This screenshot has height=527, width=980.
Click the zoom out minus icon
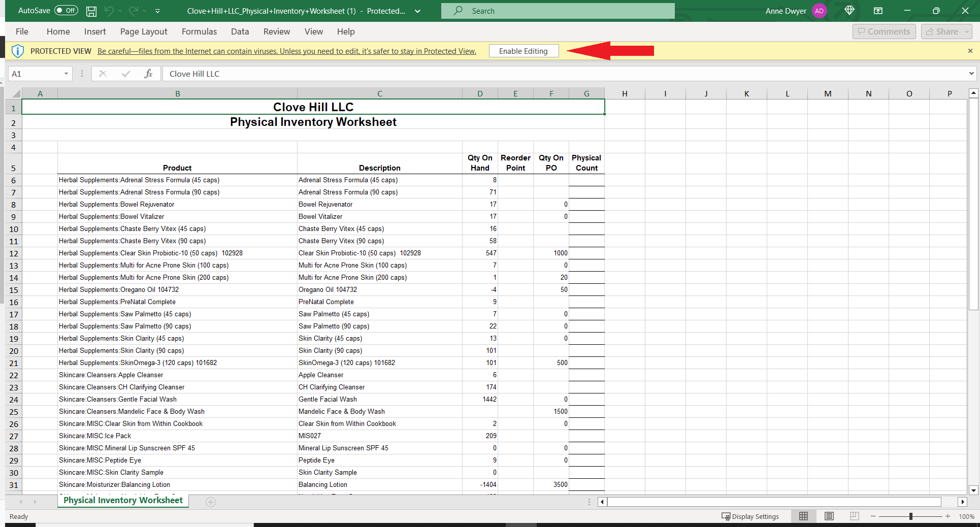[873, 516]
